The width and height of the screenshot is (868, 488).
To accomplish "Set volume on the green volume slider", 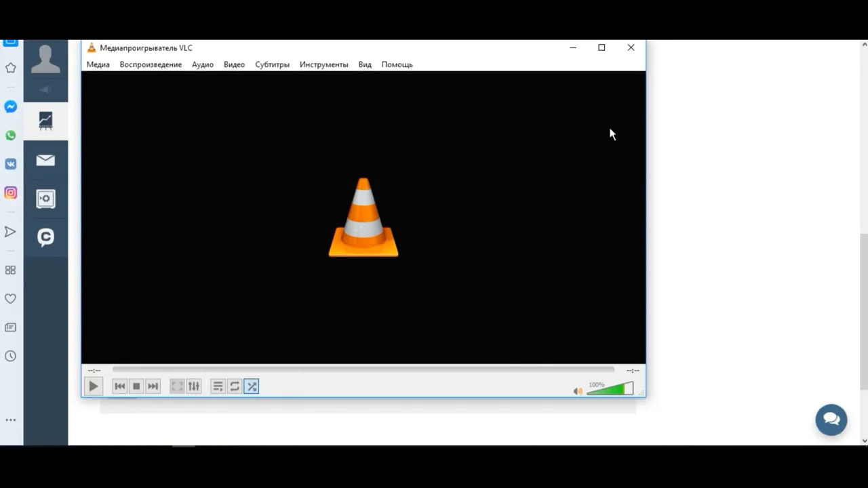I will pyautogui.click(x=610, y=388).
